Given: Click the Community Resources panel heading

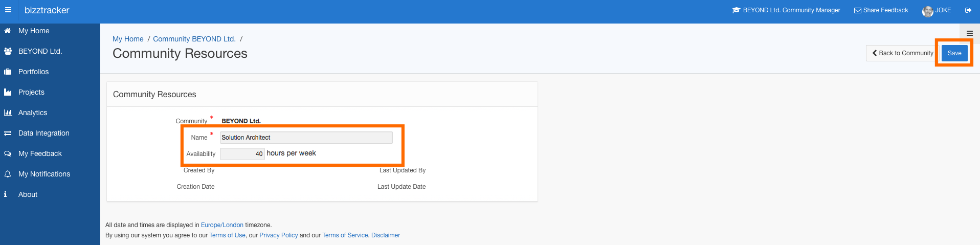Looking at the screenshot, I should coord(154,94).
